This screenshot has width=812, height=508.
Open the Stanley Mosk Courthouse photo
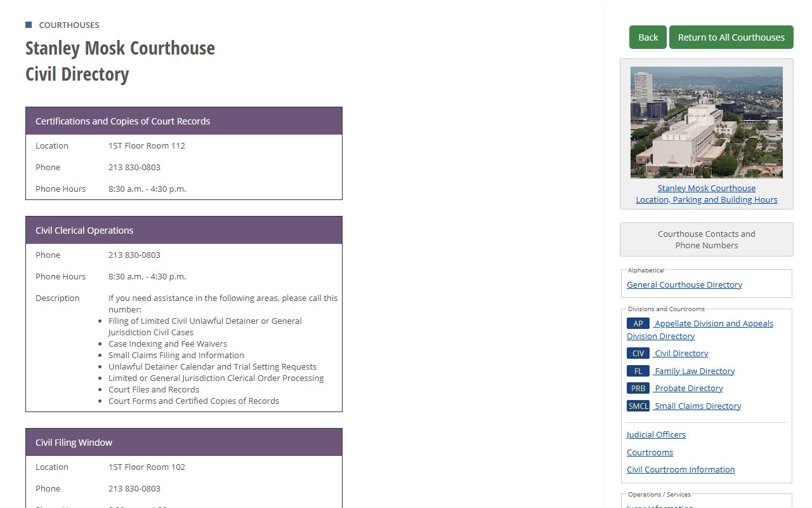(x=707, y=123)
